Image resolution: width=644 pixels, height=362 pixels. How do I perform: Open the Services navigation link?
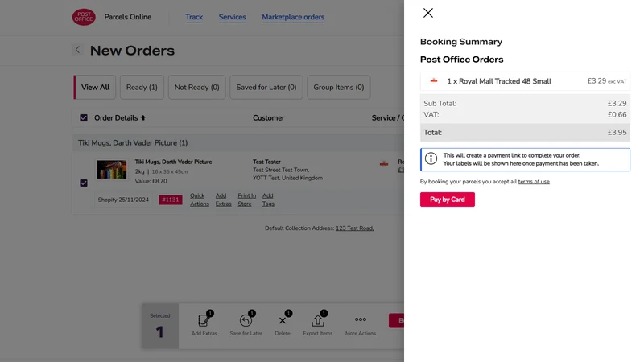pyautogui.click(x=232, y=17)
